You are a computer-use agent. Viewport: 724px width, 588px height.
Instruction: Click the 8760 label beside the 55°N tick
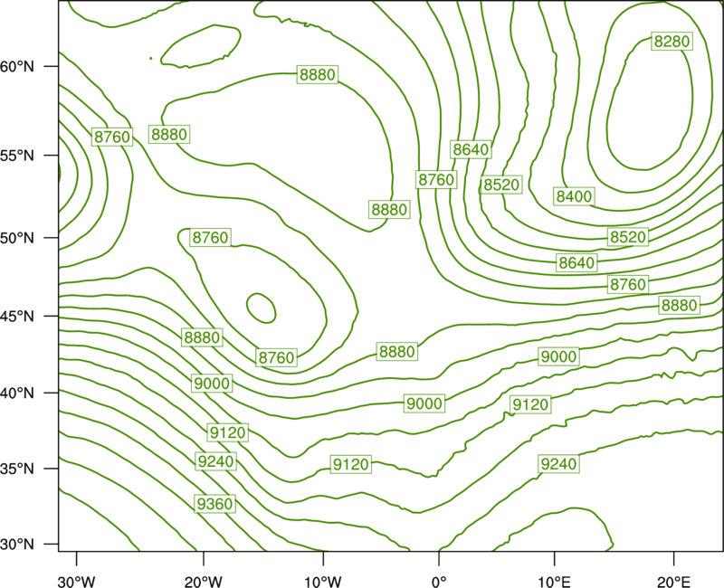(112, 138)
